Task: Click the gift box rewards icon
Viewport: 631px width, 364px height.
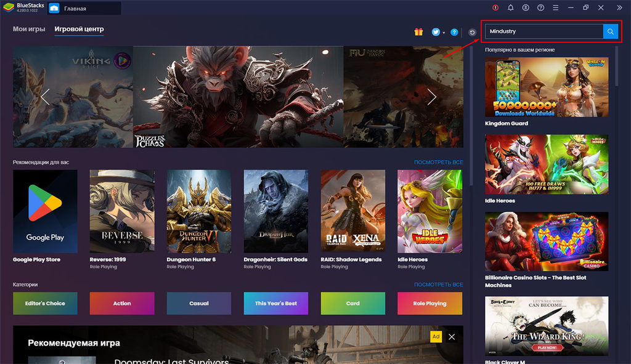Action: point(418,32)
